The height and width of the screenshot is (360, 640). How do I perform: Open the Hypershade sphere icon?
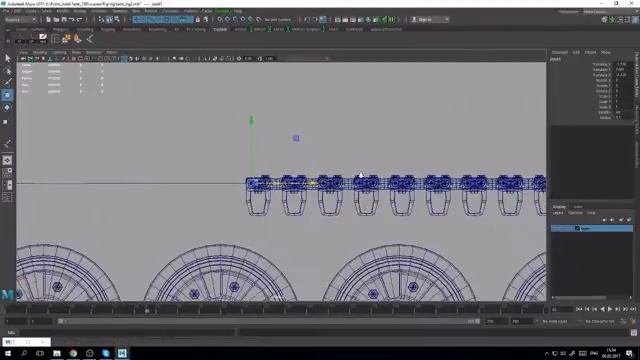point(368,20)
